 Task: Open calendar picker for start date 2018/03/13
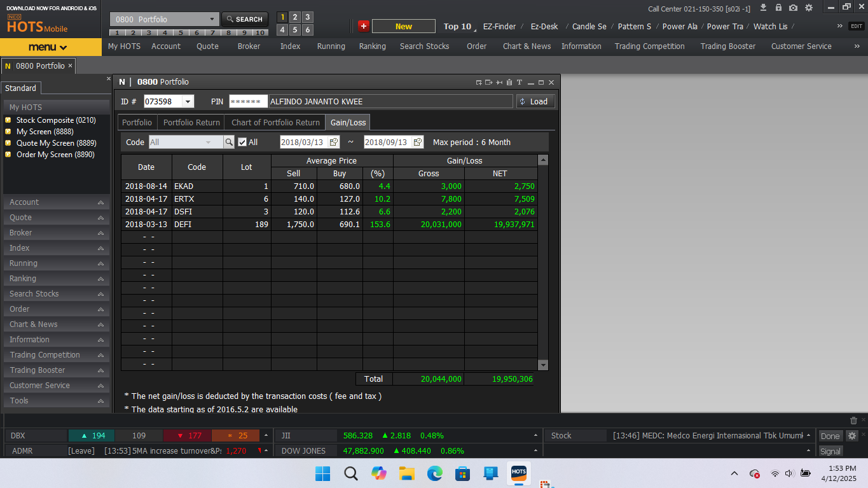(334, 143)
